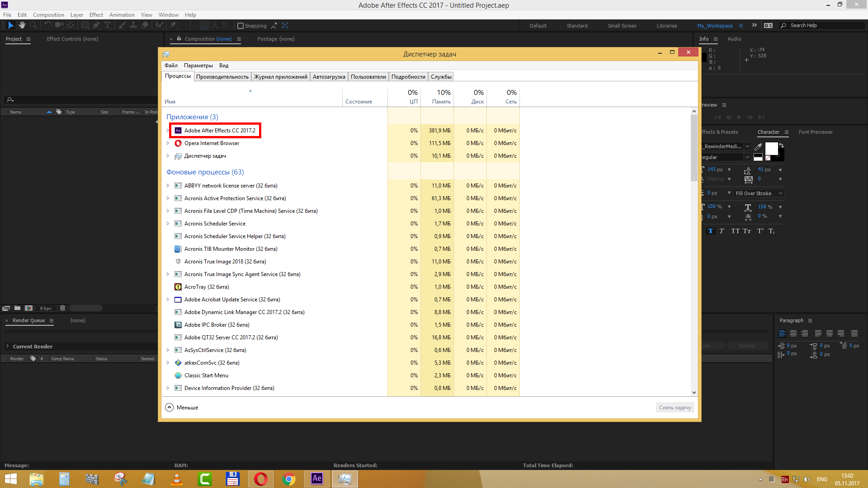
Task: Toggle the composition panel lock icon
Action: (x=179, y=39)
